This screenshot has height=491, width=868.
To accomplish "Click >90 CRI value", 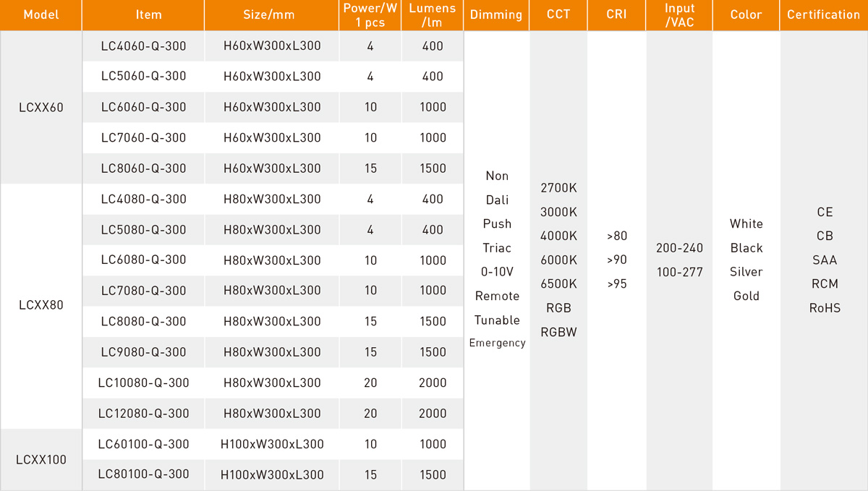I will [x=616, y=260].
